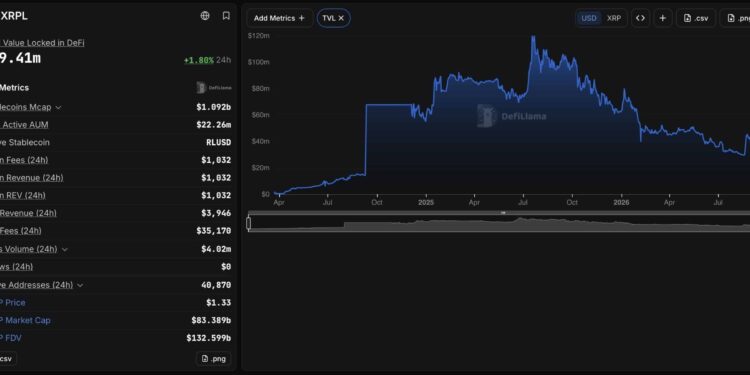750x375 pixels.
Task: Open the FDV link
Action: point(11,338)
